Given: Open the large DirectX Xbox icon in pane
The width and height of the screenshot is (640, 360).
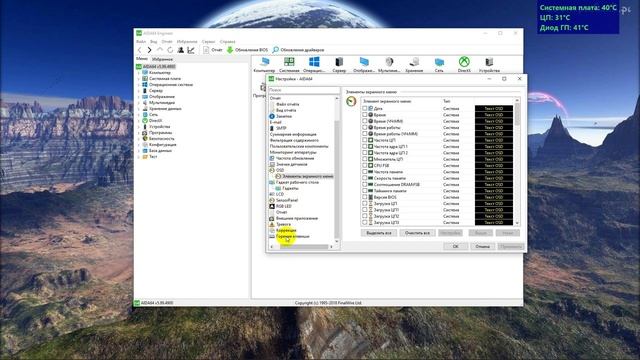Looking at the screenshot, I should (x=464, y=64).
